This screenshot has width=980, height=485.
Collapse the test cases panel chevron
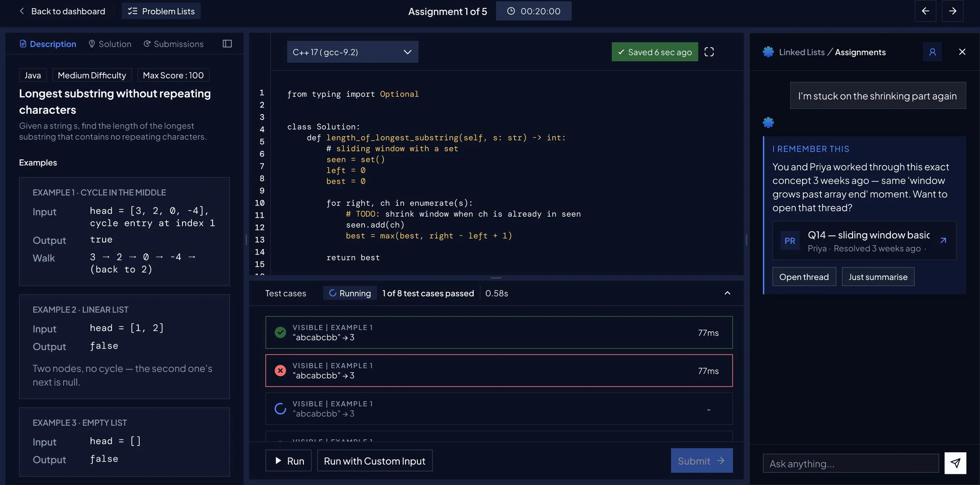point(727,293)
